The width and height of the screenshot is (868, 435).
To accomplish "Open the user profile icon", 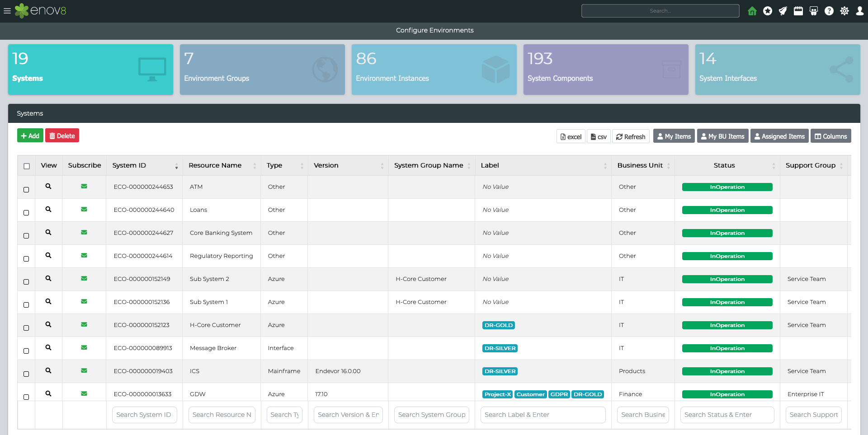I will (x=860, y=11).
